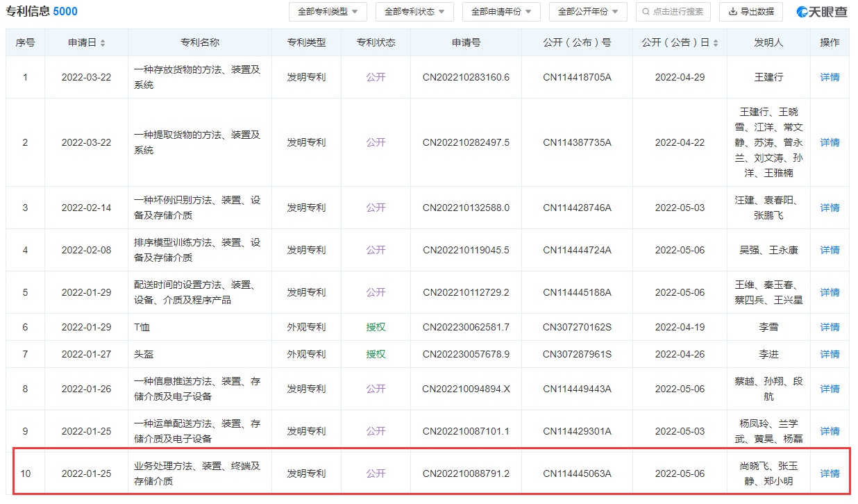Click the sort arrows beside 公开（公告）日
858x504 pixels.
pos(715,43)
